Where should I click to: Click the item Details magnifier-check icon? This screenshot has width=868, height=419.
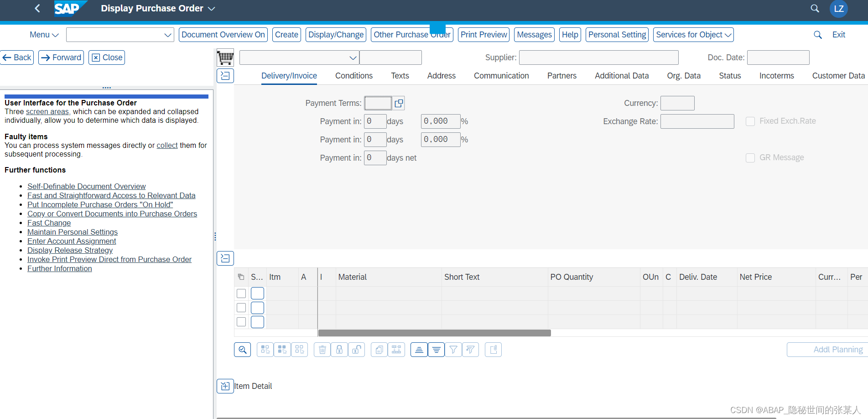pyautogui.click(x=243, y=350)
